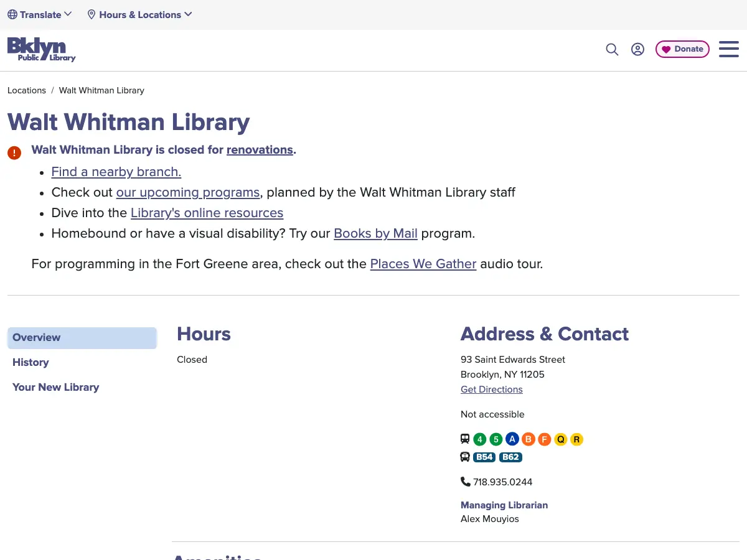The width and height of the screenshot is (747, 560).
Task: Follow the Find a nearby branch link
Action: click(116, 172)
